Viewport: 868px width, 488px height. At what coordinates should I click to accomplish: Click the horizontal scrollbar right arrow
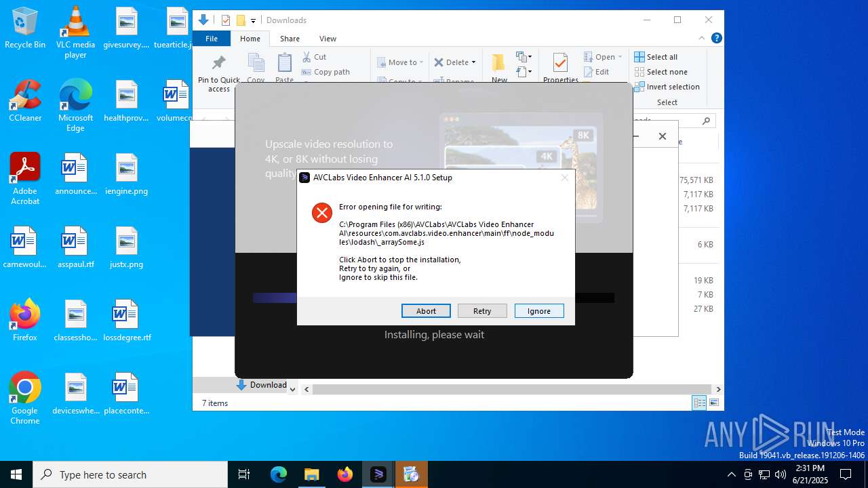pos(718,389)
